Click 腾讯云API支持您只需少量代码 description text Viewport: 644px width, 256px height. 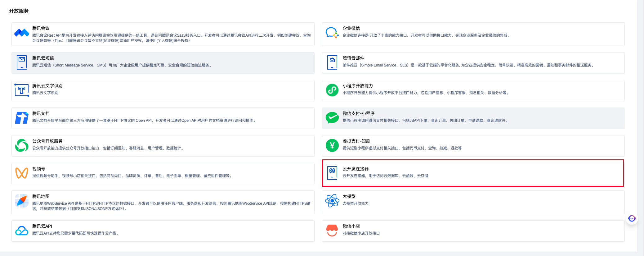(76, 233)
